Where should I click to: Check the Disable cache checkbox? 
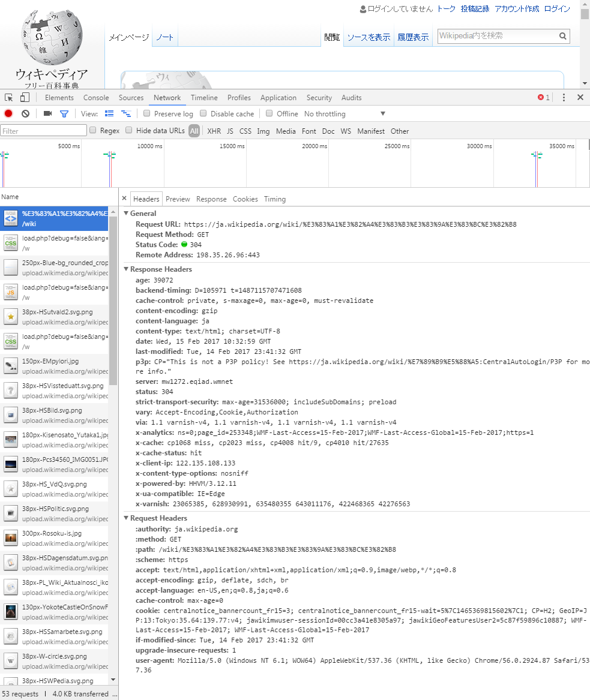(x=203, y=113)
